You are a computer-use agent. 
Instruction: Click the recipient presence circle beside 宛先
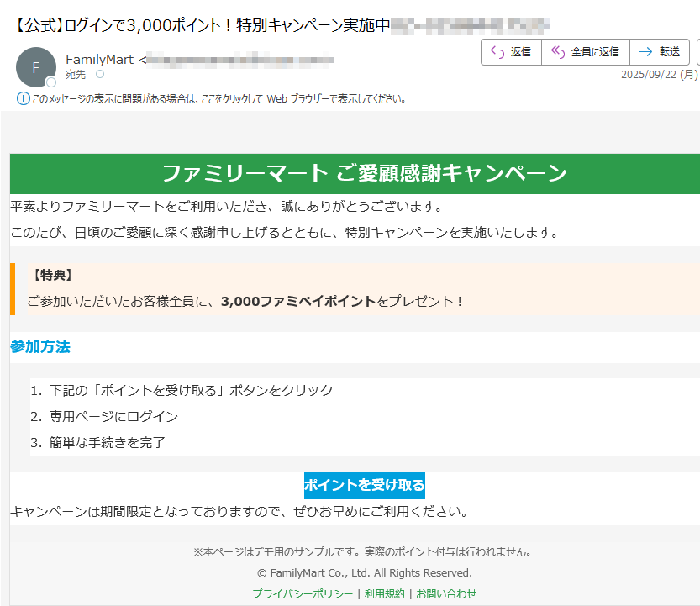(x=100, y=75)
